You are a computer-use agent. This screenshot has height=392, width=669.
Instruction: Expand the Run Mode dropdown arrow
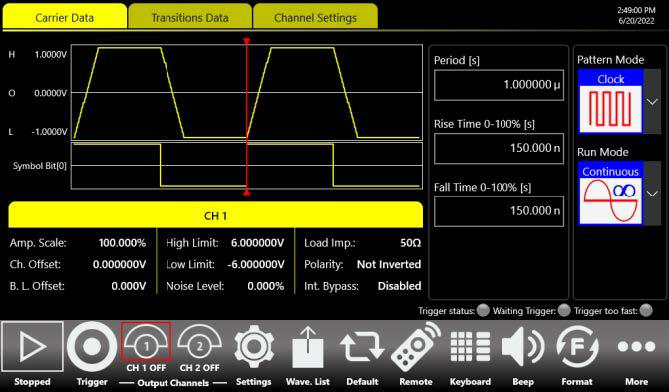[652, 193]
